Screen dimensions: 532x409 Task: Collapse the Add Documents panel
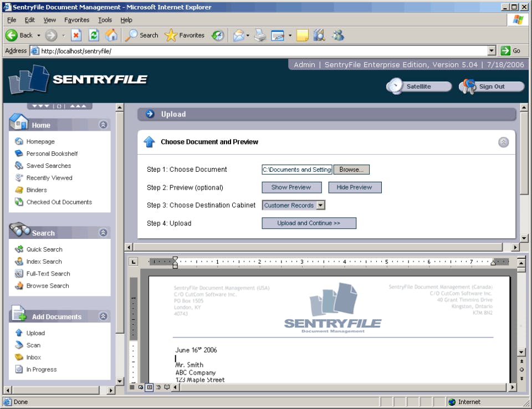(x=103, y=316)
